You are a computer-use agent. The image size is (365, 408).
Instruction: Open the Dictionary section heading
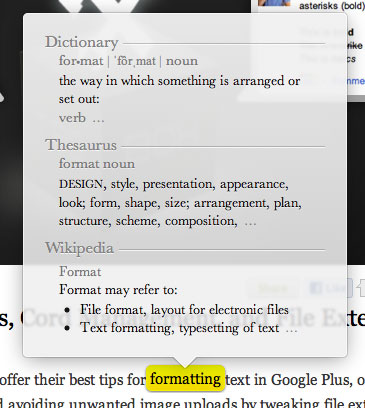point(82,42)
